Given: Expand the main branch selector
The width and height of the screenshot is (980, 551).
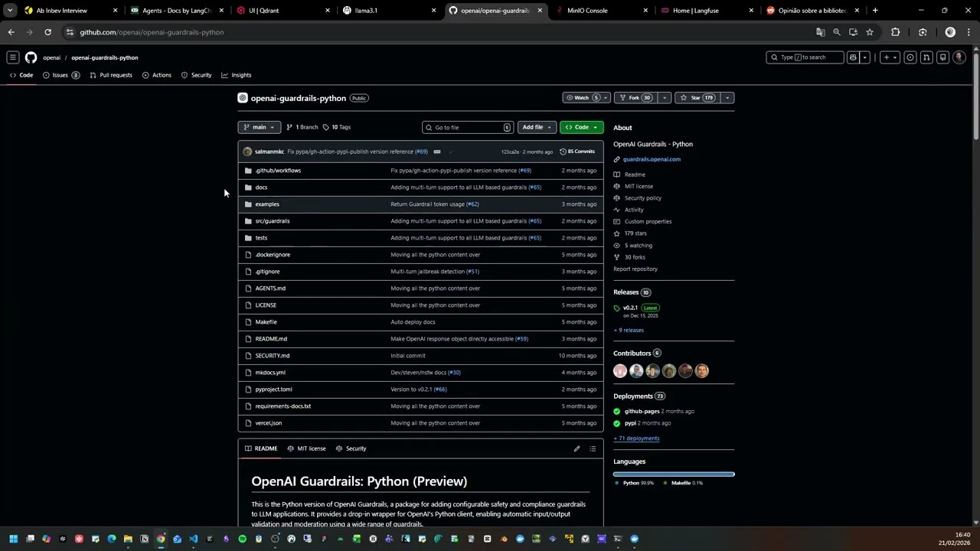Looking at the screenshot, I should click(x=260, y=127).
